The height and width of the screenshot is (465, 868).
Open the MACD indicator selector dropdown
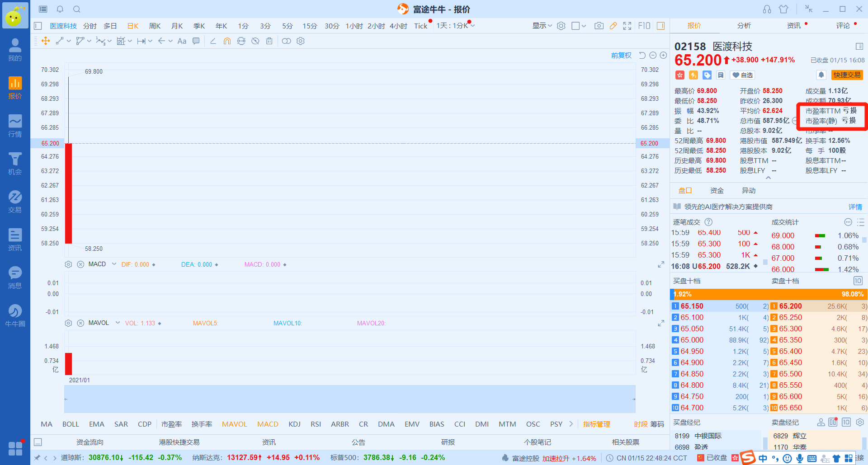point(114,264)
